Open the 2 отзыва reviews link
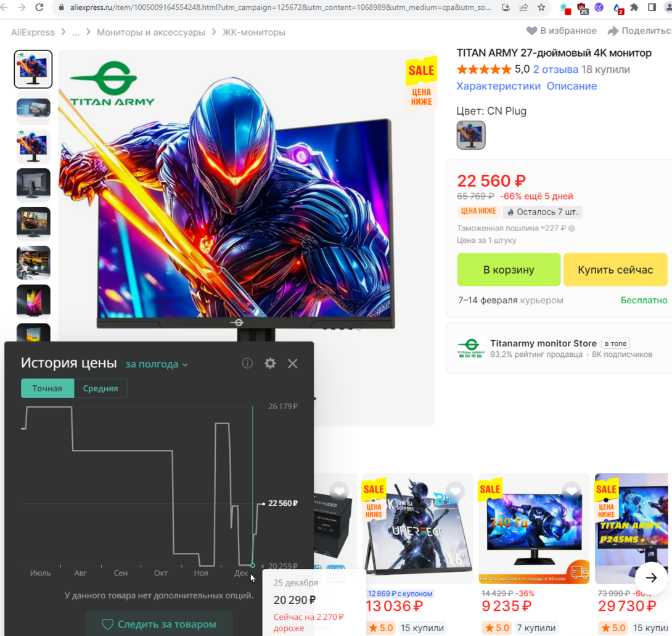 click(555, 69)
